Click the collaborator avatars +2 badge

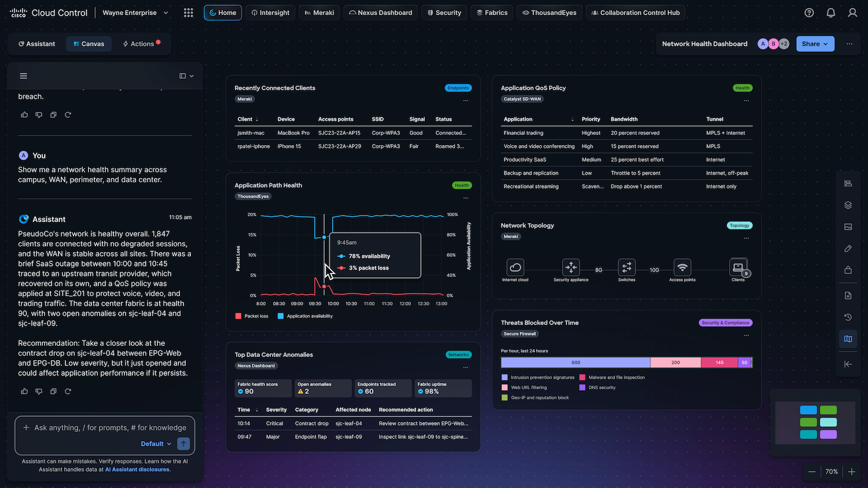pos(784,44)
